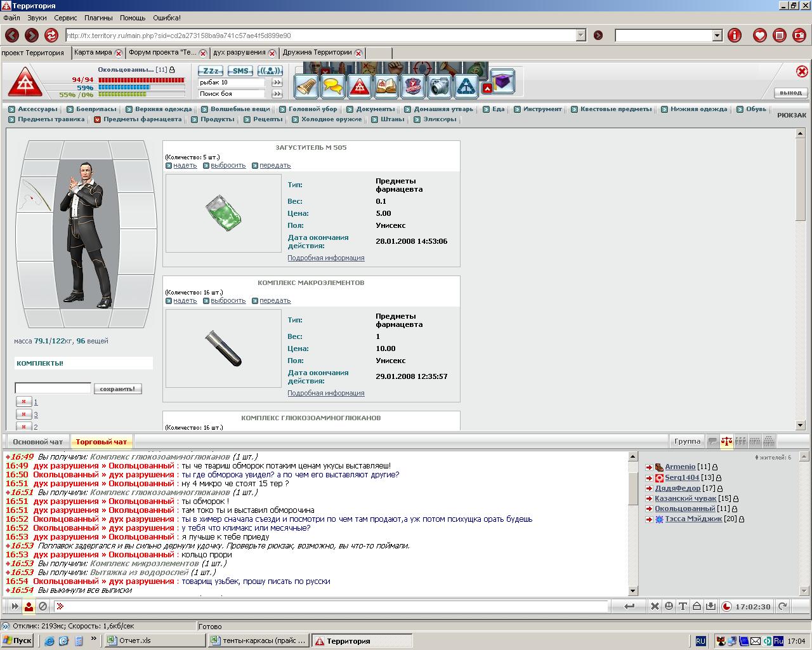
Task: Click the yellow chat bubbles toolbar icon
Action: 333,86
